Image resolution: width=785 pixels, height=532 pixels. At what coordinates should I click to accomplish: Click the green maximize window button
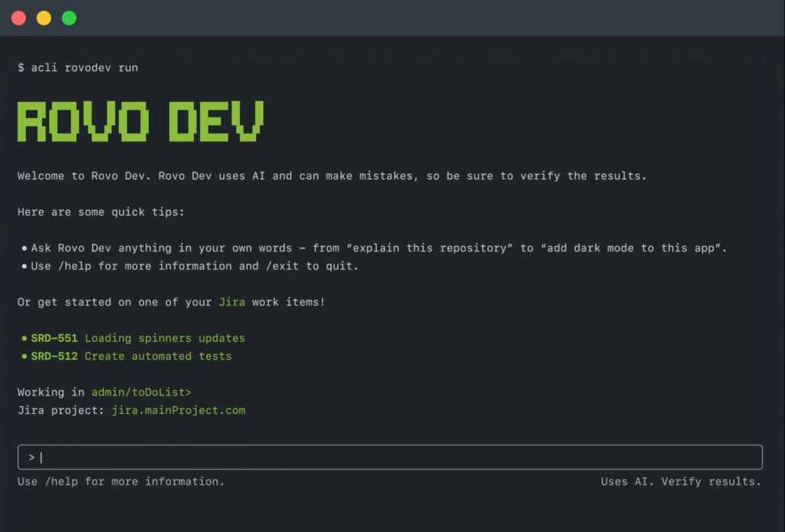click(69, 18)
